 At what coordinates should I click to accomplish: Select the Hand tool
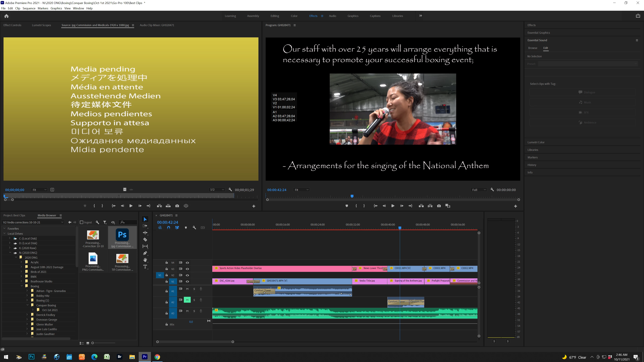point(145,260)
